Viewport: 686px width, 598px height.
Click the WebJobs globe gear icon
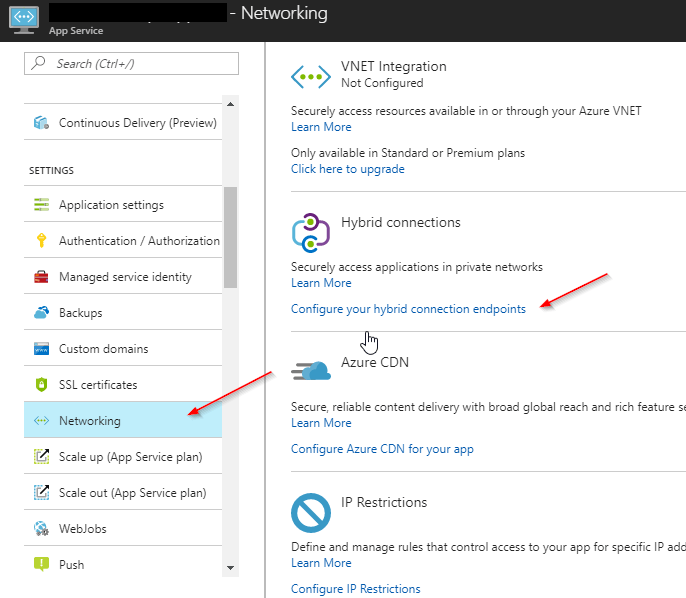[x=41, y=528]
